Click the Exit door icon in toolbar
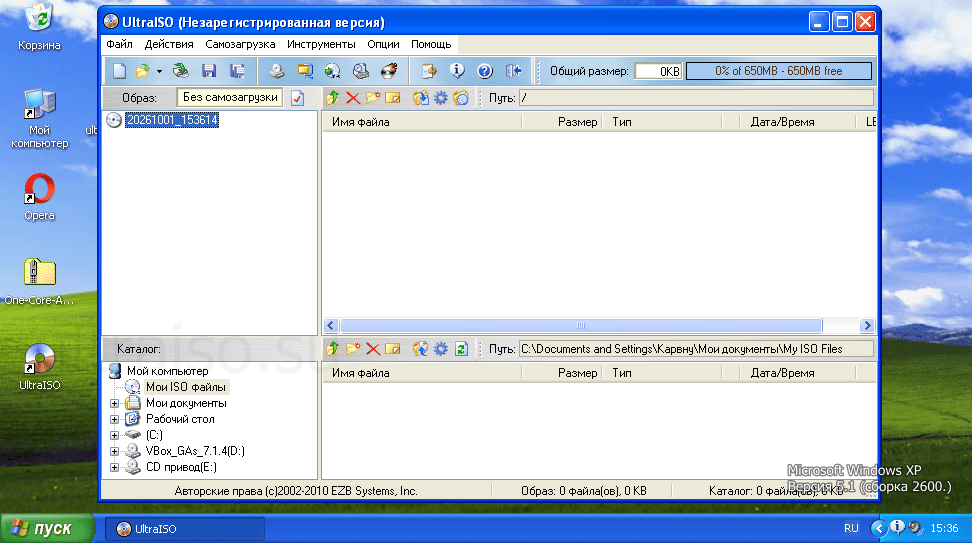Image resolution: width=972 pixels, height=543 pixels. [513, 71]
